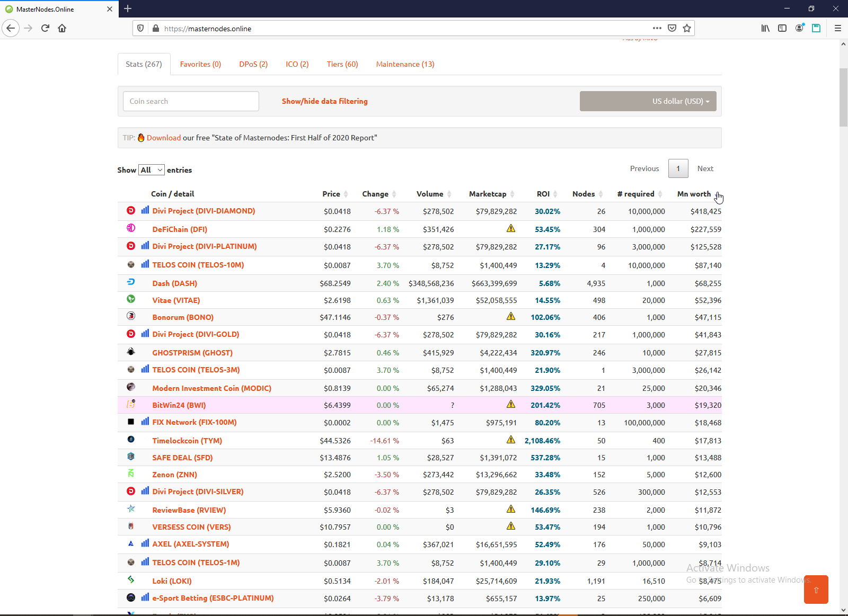Open the Dash (DASH) coin link

tap(174, 283)
